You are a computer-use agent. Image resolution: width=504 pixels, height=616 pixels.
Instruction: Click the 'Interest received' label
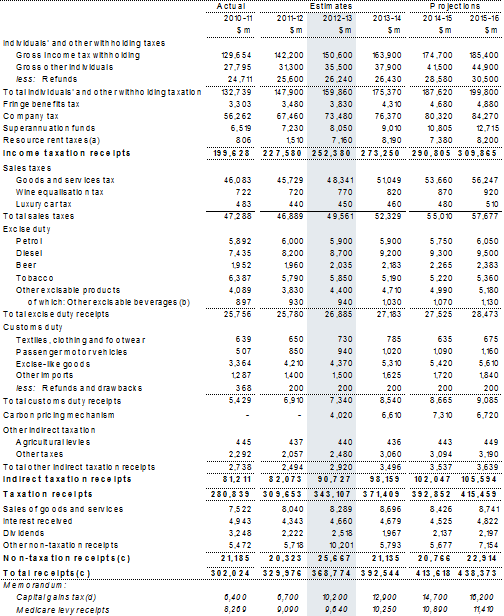coord(37,521)
